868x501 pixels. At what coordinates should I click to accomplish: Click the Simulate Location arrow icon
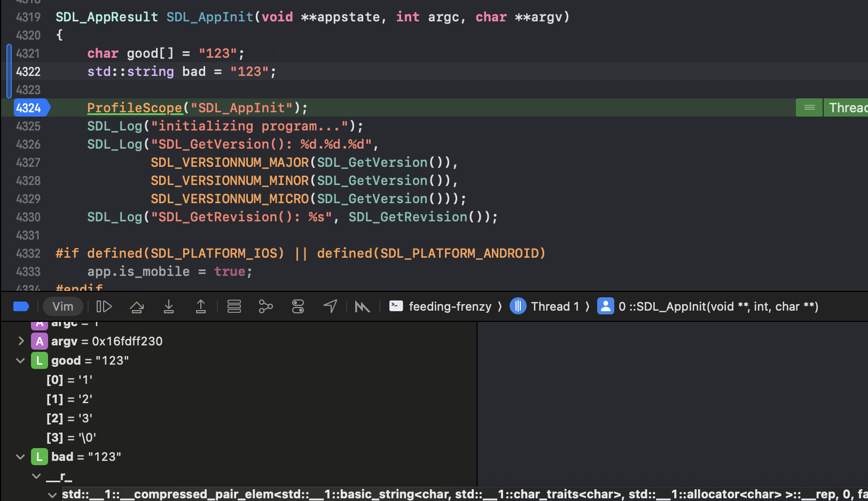[330, 306]
